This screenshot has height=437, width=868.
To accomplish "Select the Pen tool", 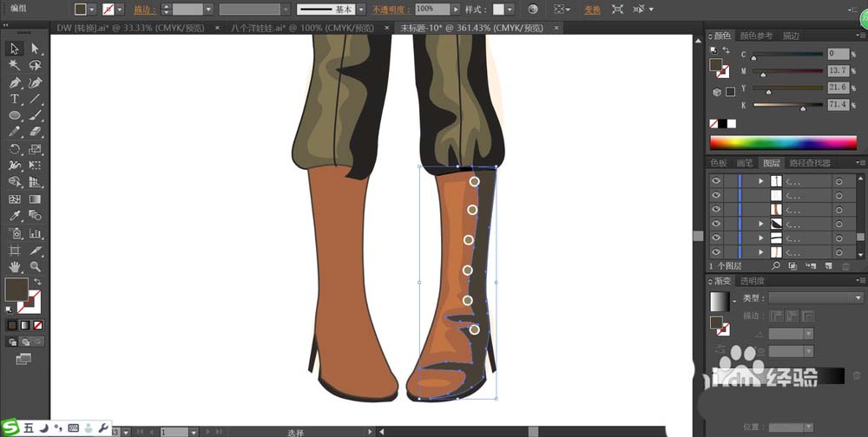I will click(15, 82).
